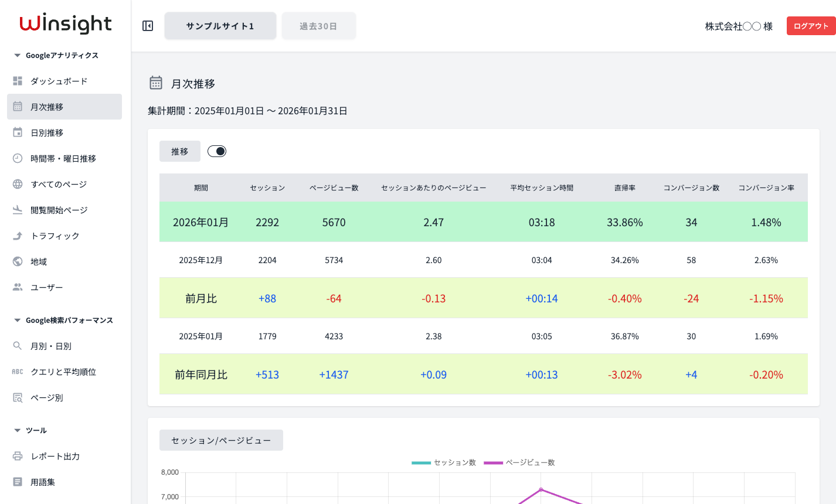This screenshot has height=504, width=836.
Task: Click conversion count 58
Action: [x=691, y=260]
